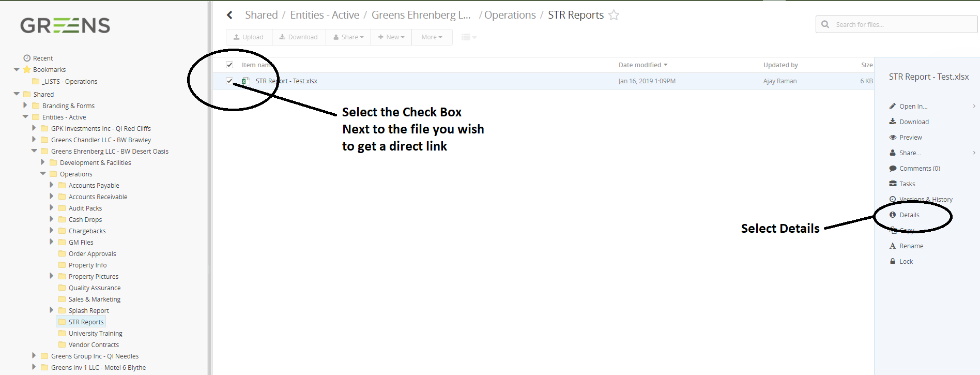Lock the file using the Lock option
The width and height of the screenshot is (980, 375).
pyautogui.click(x=906, y=262)
